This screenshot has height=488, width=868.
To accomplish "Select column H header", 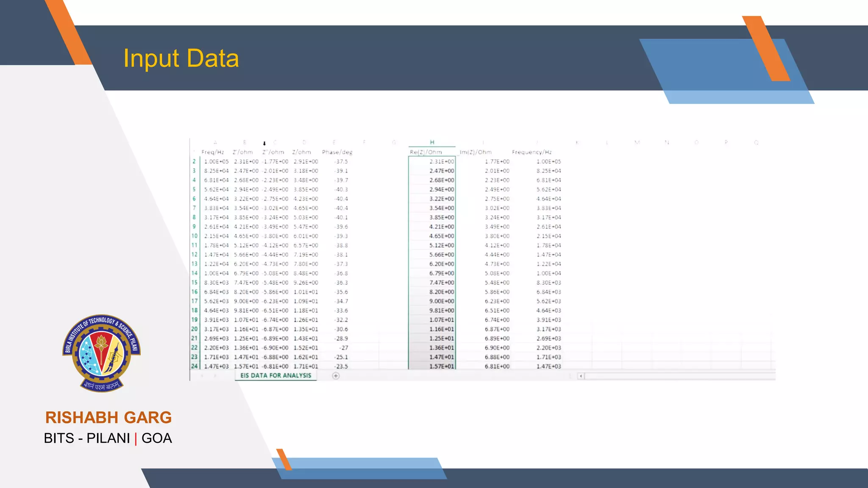I will 432,142.
